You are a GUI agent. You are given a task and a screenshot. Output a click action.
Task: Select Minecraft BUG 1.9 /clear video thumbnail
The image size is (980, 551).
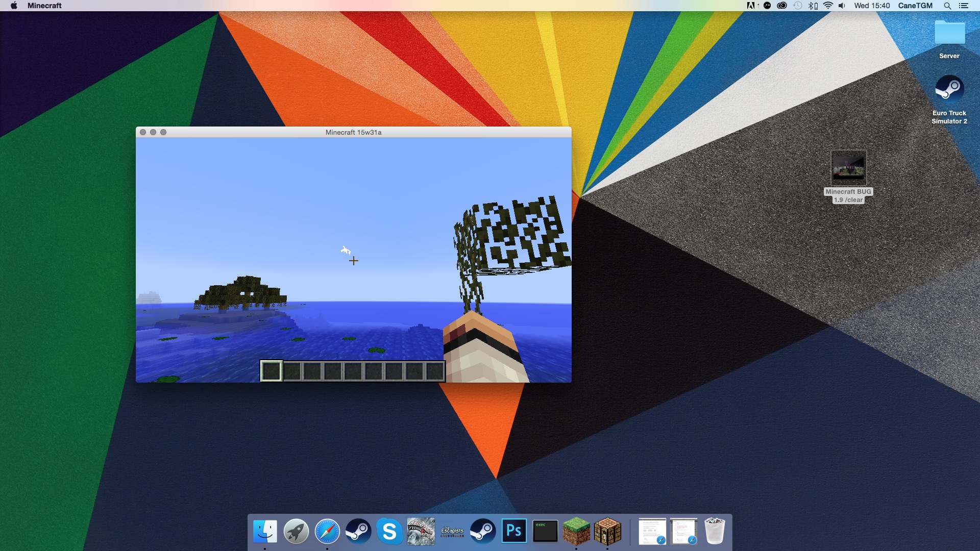pos(848,167)
